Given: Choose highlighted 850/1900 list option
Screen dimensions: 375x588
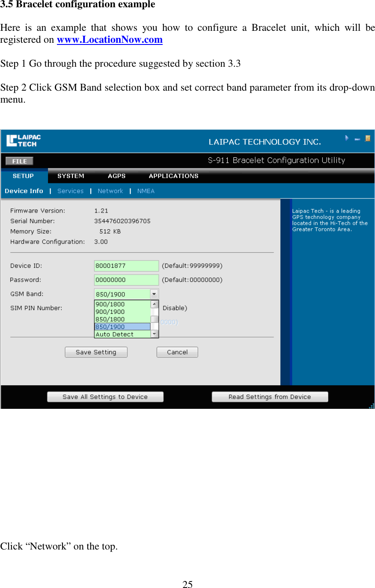Looking at the screenshot, I should tap(122, 327).
